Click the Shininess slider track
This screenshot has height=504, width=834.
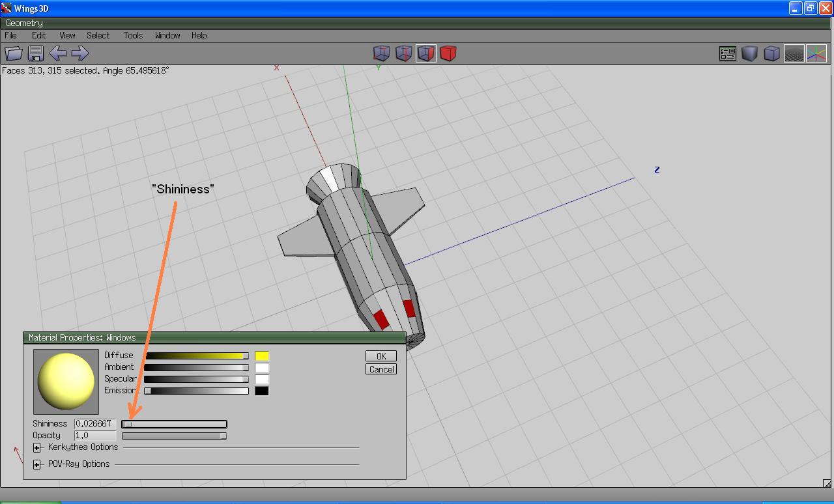pos(174,424)
